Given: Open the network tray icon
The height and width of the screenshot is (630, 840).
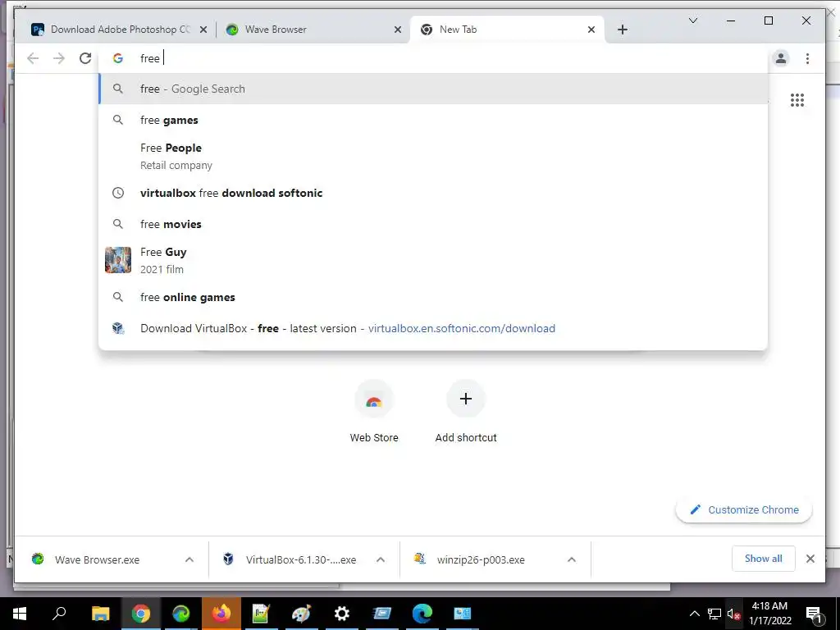Looking at the screenshot, I should tap(714, 614).
